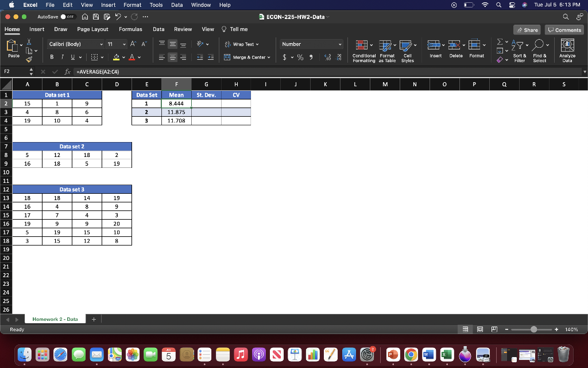
Task: Select cell F3 showing 11.875
Action: click(176, 112)
